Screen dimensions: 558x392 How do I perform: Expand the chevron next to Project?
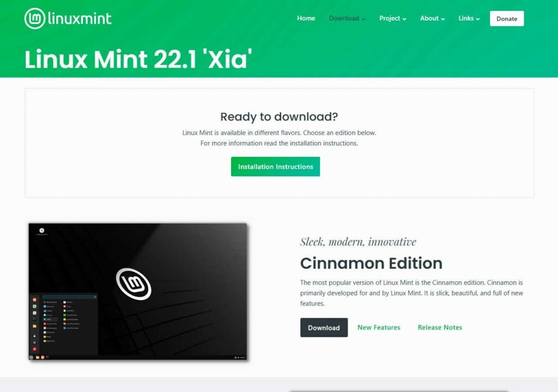(x=404, y=19)
